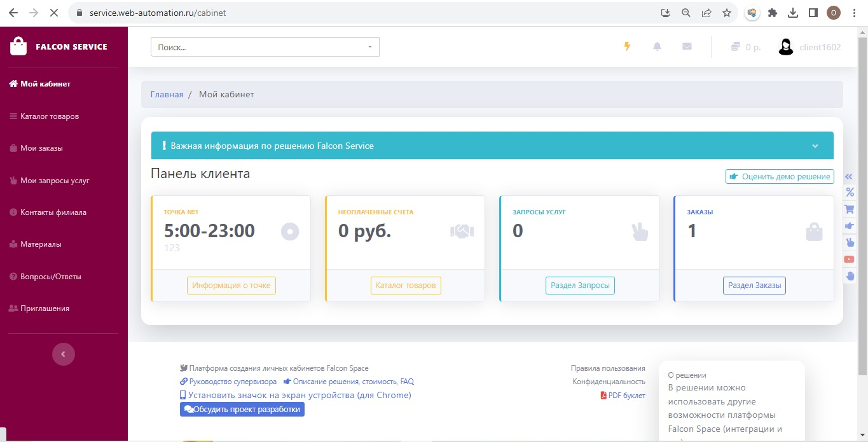Click the zoom magnifier icon in address bar
The image size is (868, 442).
pos(686,12)
